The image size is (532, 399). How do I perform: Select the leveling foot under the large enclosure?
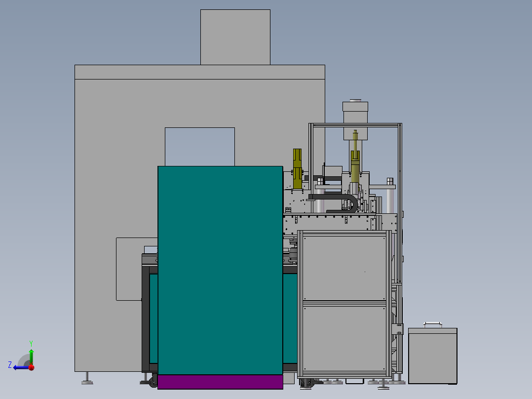(x=87, y=378)
